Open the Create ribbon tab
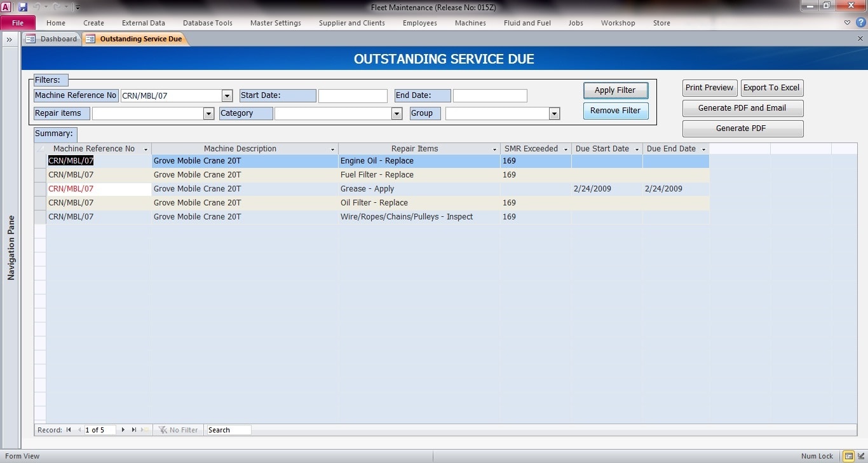The height and width of the screenshot is (463, 868). pos(93,23)
